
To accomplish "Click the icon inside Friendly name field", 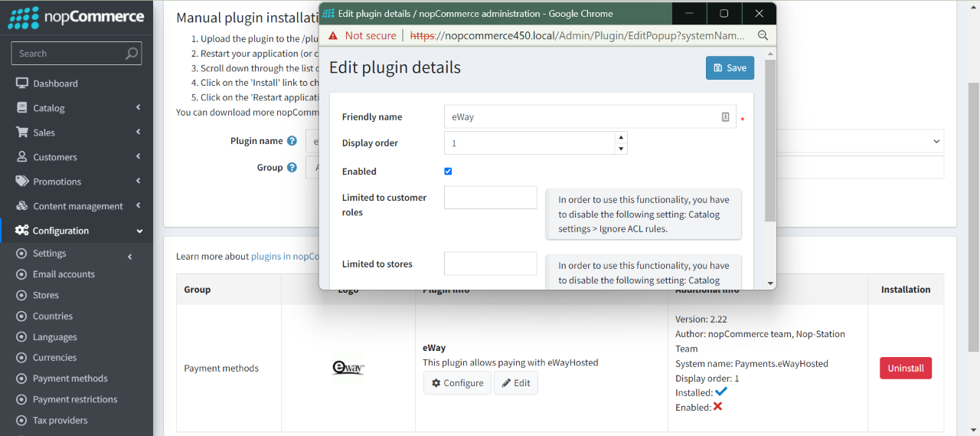I will pos(726,116).
